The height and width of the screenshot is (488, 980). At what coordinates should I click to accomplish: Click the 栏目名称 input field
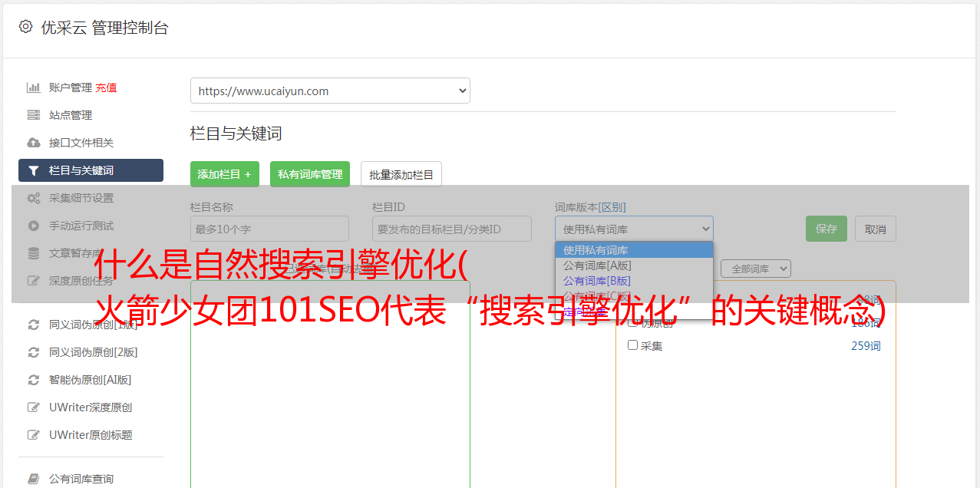tap(269, 229)
